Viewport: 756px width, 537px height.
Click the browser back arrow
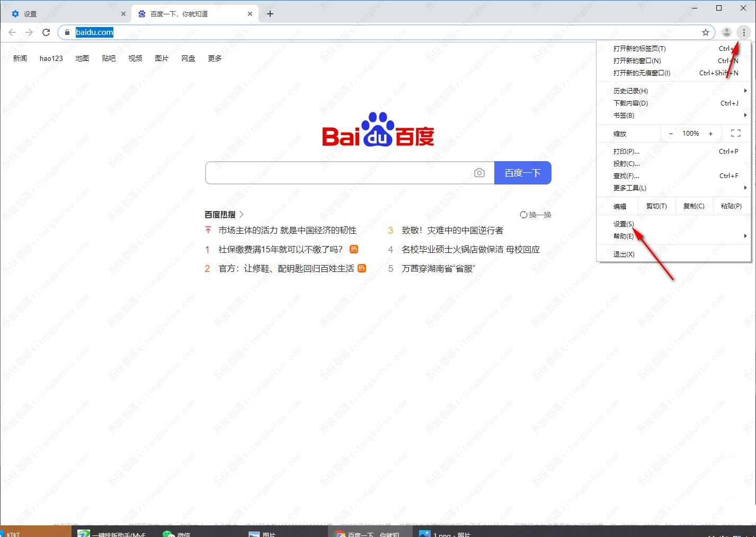tap(12, 32)
